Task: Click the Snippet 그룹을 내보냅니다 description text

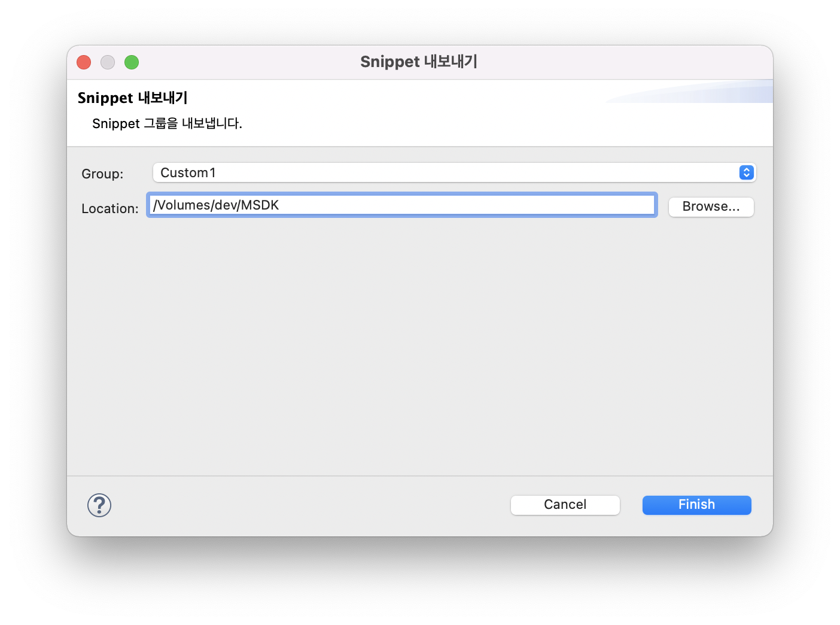Action: click(167, 123)
